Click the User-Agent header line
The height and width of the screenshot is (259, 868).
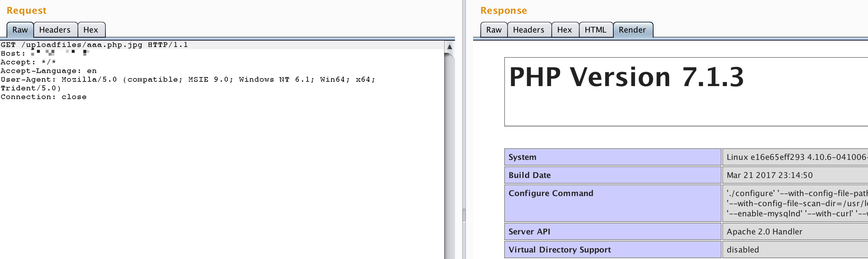pos(188,80)
